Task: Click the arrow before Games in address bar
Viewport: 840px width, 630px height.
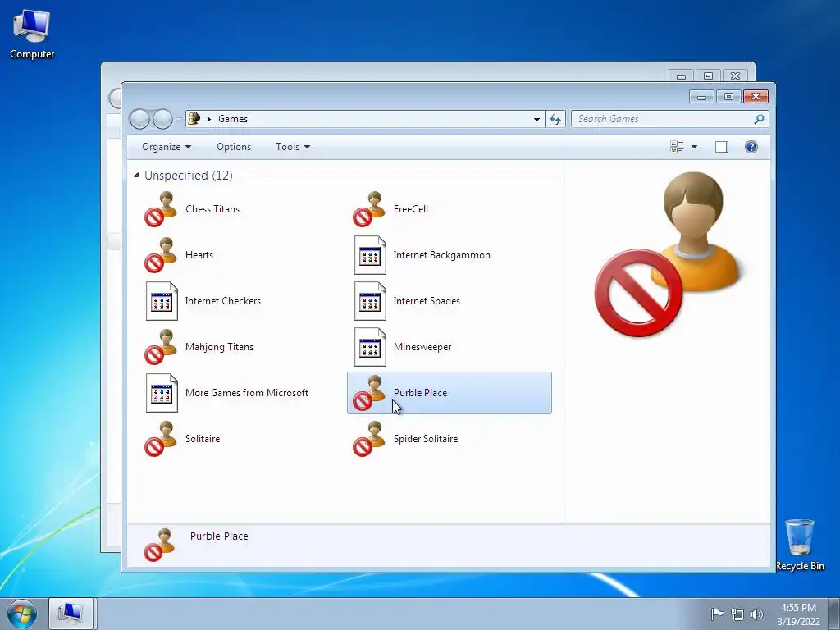Action: (x=209, y=119)
